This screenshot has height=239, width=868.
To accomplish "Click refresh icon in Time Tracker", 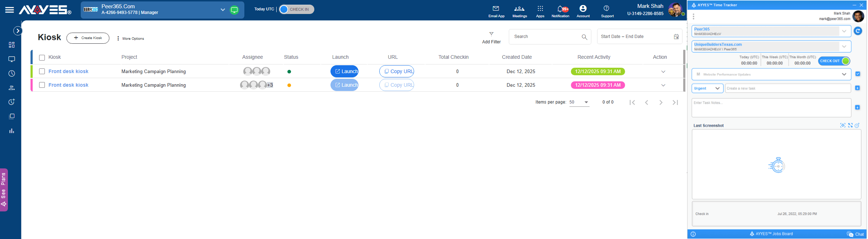I will tap(858, 31).
